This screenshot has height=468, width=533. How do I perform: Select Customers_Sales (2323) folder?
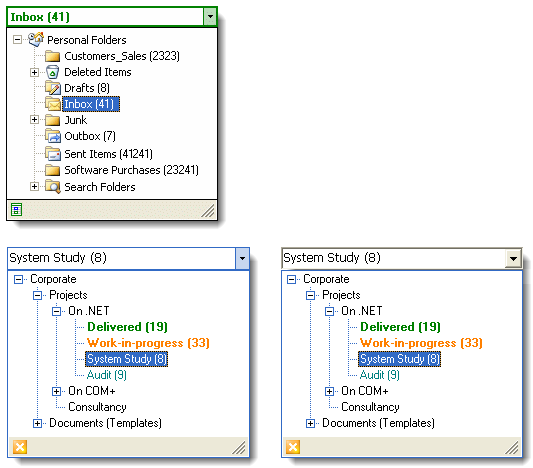pos(122,56)
